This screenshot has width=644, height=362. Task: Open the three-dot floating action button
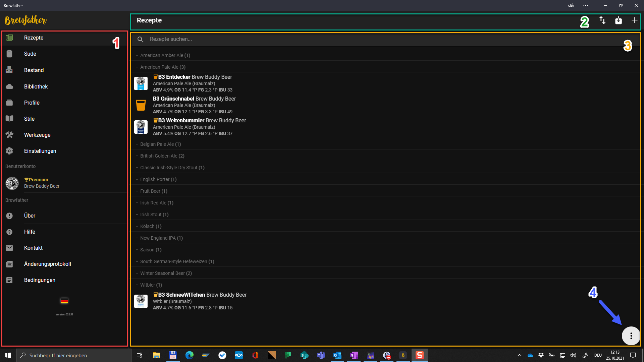click(x=631, y=336)
